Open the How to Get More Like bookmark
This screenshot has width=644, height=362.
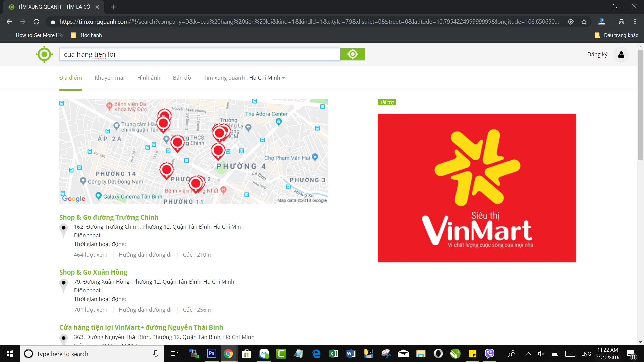(35, 35)
